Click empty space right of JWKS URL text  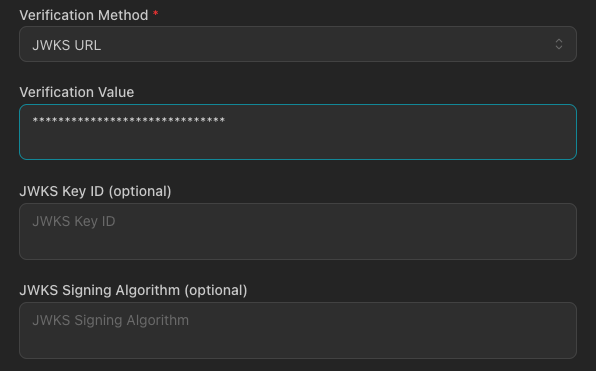(x=327, y=45)
